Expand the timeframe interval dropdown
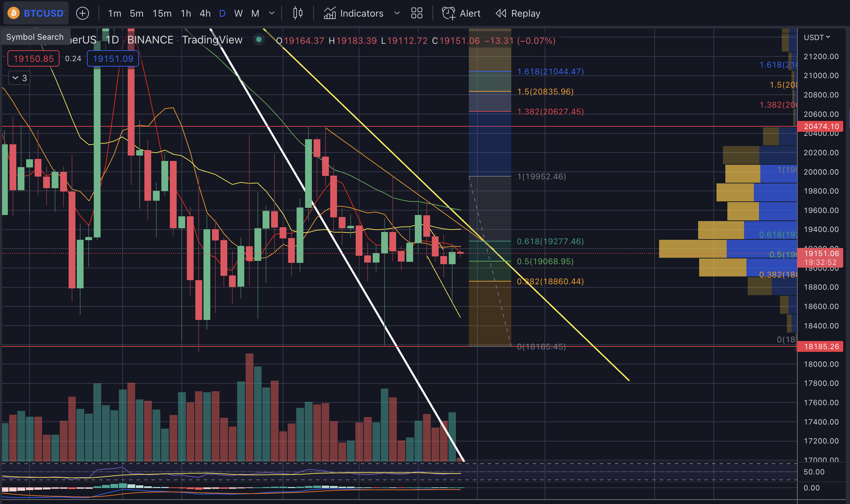Screen dimensions: 850x504 [x=271, y=13]
